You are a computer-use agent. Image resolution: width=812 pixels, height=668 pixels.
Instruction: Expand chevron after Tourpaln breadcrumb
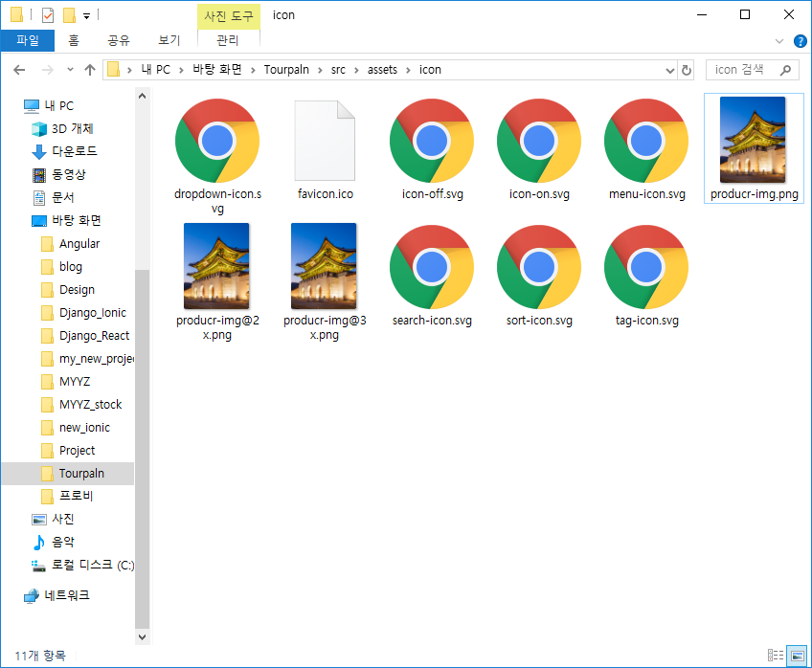(x=320, y=71)
